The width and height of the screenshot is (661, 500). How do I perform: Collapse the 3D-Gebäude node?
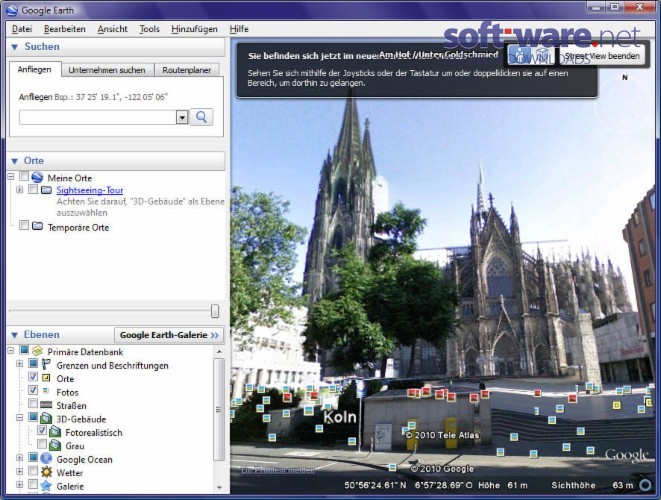point(19,417)
